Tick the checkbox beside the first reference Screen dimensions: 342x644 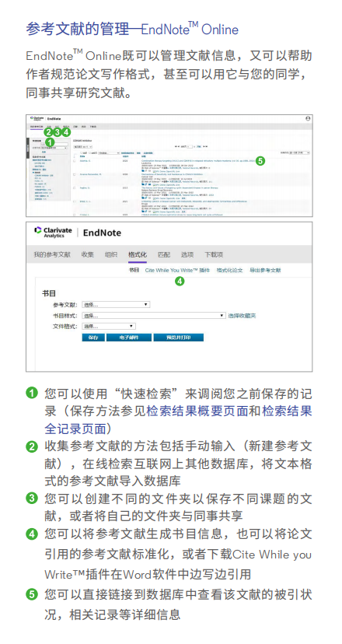pos(75,161)
